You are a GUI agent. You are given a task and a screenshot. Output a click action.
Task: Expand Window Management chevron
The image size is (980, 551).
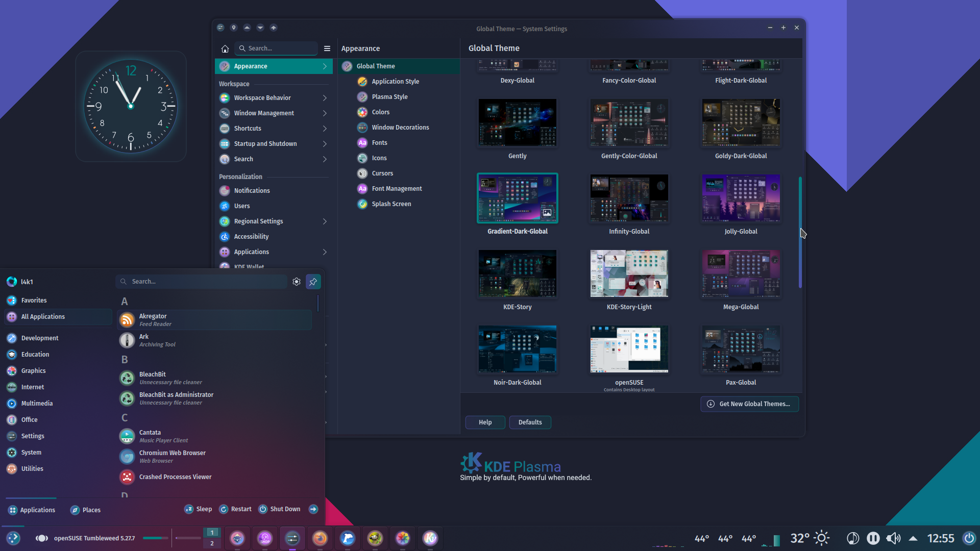point(325,113)
